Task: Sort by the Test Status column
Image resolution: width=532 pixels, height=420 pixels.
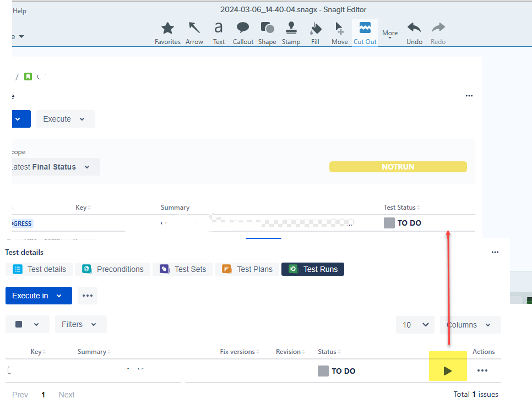Action: click(x=402, y=208)
